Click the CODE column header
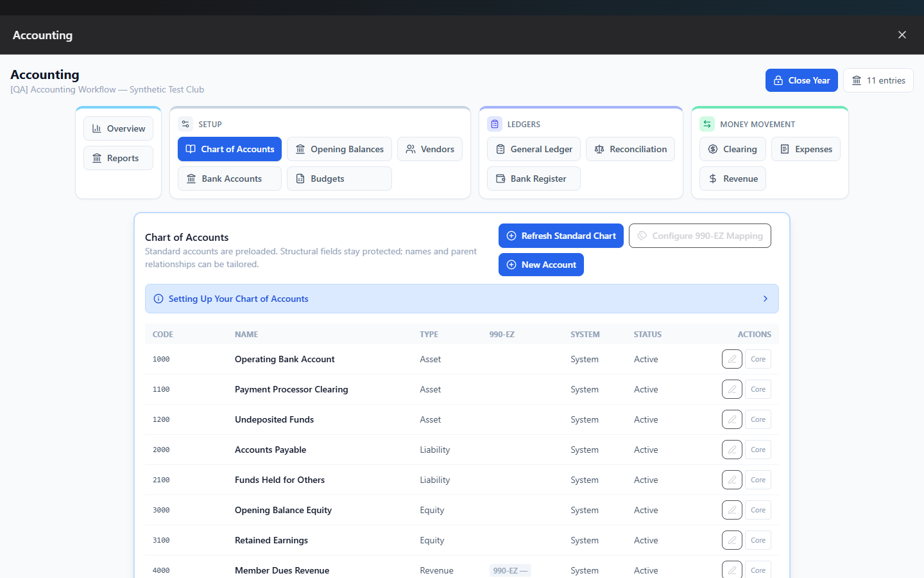924x578 pixels. 163,335
